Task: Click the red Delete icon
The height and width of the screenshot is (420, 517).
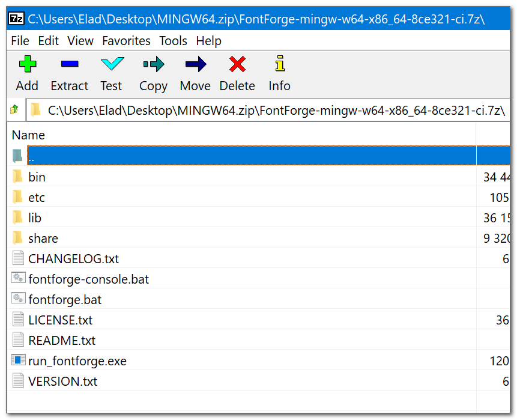Action: [x=237, y=64]
